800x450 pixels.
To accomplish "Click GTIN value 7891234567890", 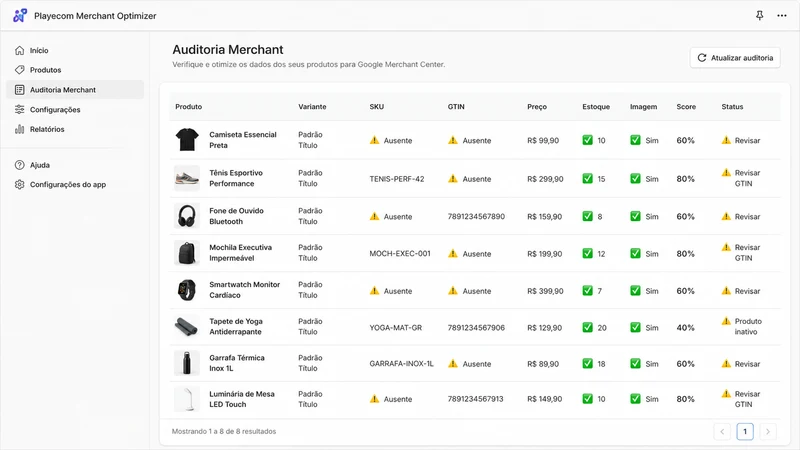I will [x=476, y=216].
